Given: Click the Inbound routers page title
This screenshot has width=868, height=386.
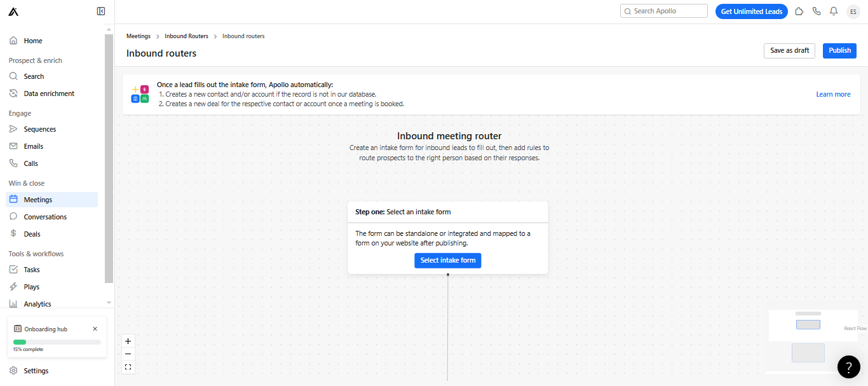Looking at the screenshot, I should pyautogui.click(x=161, y=53).
